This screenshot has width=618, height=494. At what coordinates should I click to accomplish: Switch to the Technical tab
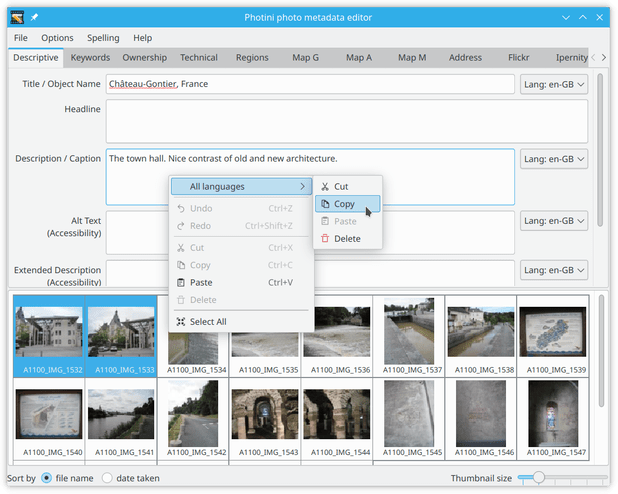(x=199, y=58)
